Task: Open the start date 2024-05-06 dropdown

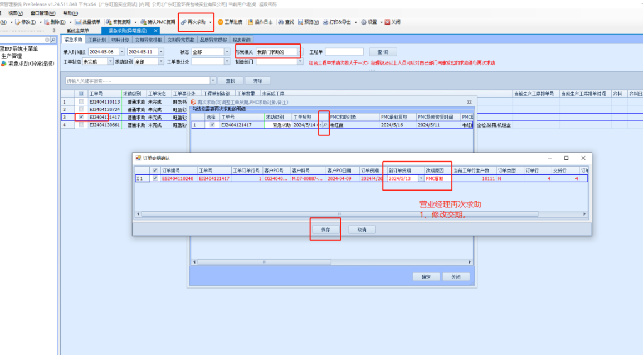Action: pyautogui.click(x=121, y=52)
